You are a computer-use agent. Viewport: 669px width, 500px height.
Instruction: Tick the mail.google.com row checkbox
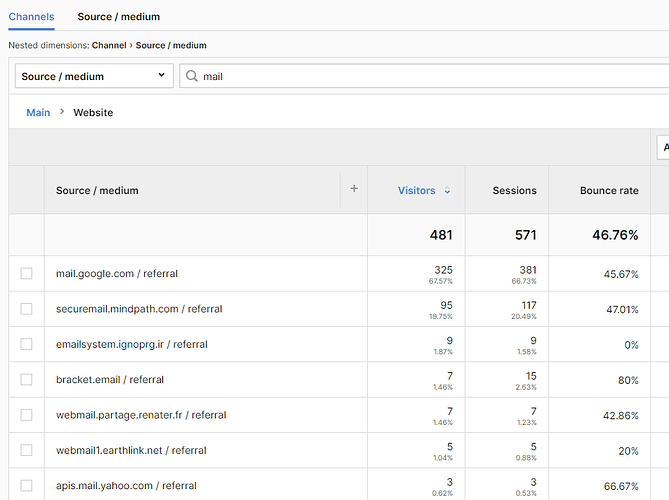pyautogui.click(x=26, y=273)
